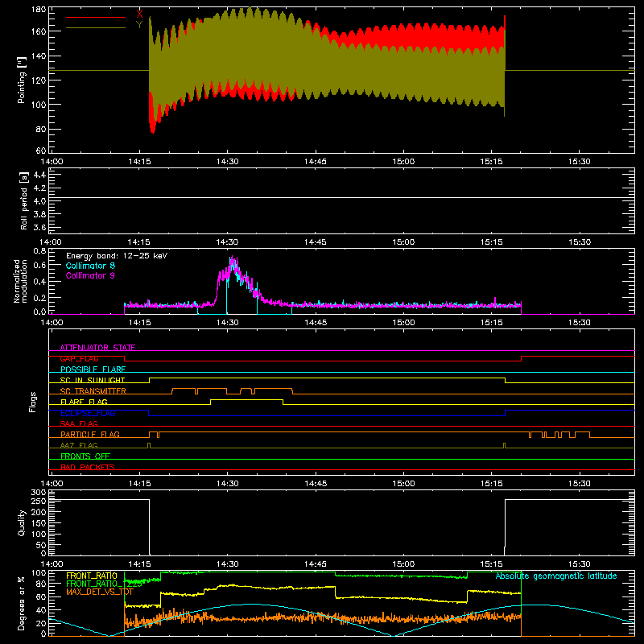Click the olive A4Z_FLAG label
This screenshot has height=644, width=644.
click(79, 445)
